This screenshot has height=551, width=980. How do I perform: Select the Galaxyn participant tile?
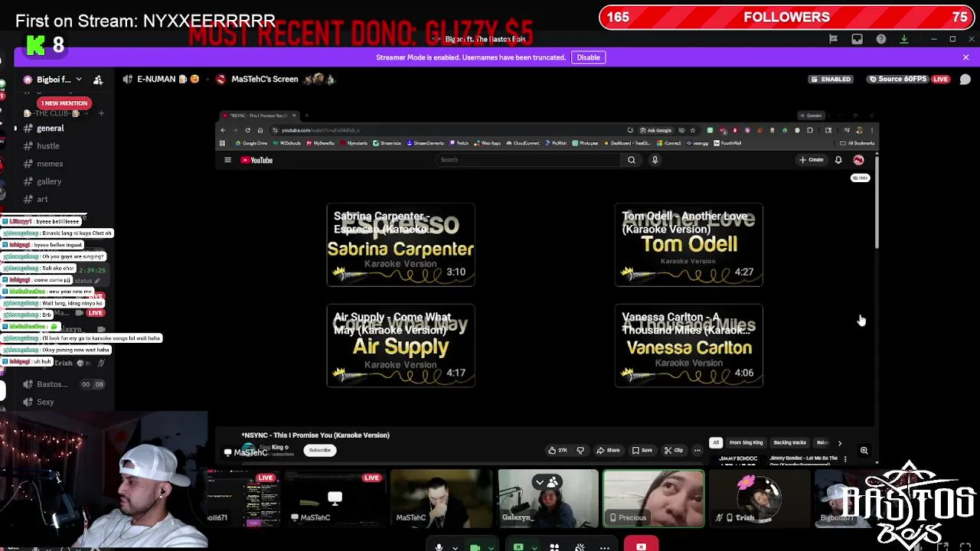(548, 499)
